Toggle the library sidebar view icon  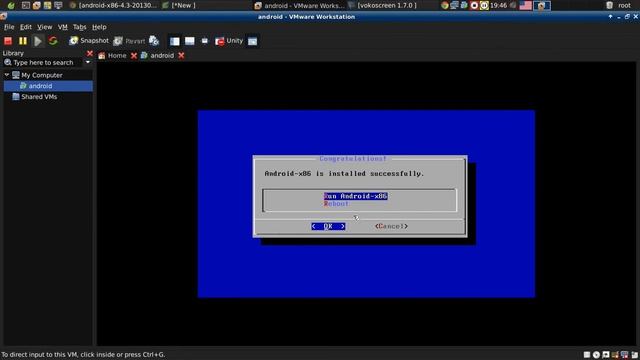175,41
